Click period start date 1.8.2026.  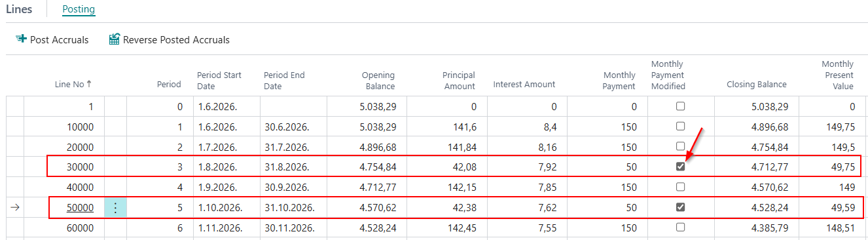click(217, 167)
